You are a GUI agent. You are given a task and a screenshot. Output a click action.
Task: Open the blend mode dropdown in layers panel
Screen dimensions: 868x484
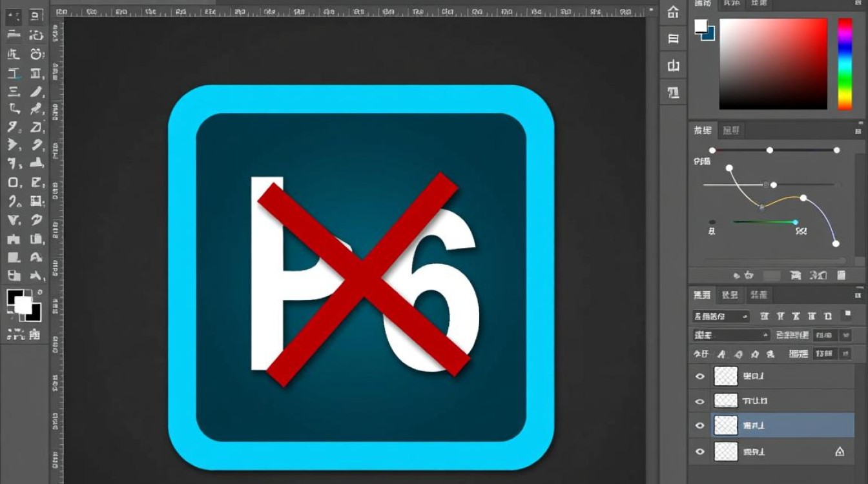731,335
